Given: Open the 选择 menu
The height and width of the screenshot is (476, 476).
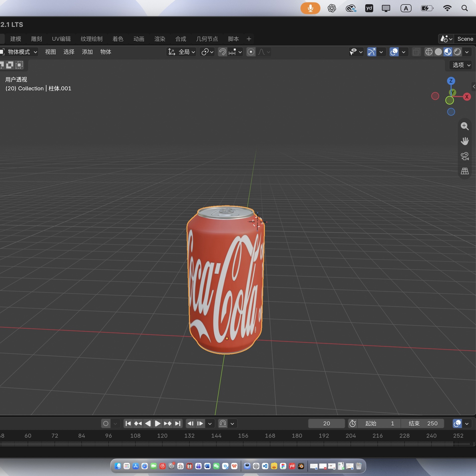Looking at the screenshot, I should pos(69,52).
